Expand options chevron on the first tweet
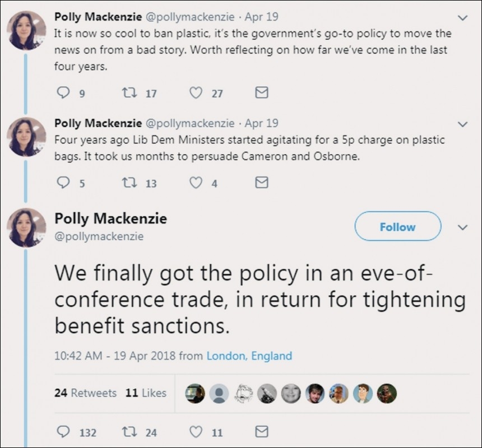 (x=462, y=18)
